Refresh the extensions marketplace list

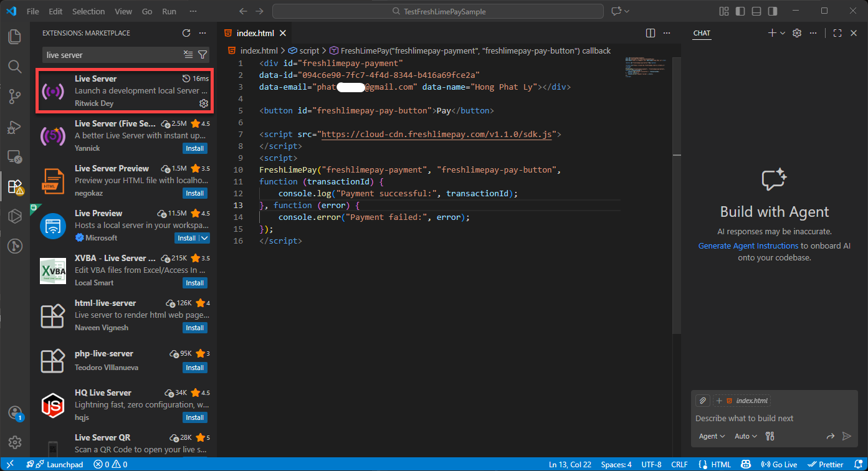[x=186, y=33]
